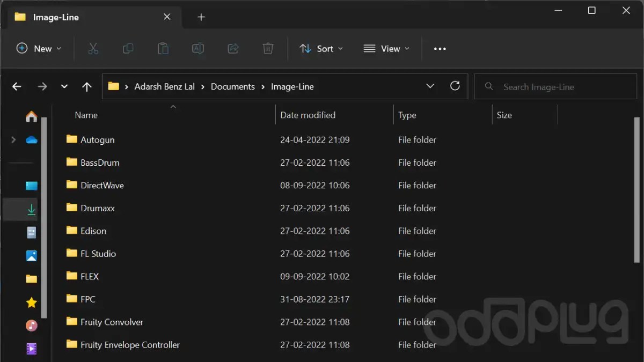Click the Rename icon in toolbar
Screen dimensions: 644x362
198,49
